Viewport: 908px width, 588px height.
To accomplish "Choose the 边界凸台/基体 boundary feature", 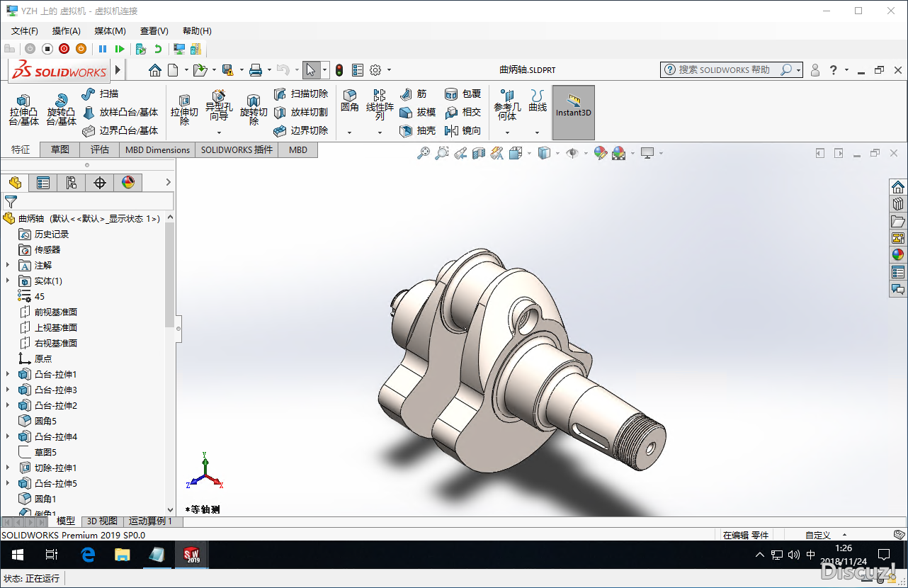I will [x=120, y=130].
